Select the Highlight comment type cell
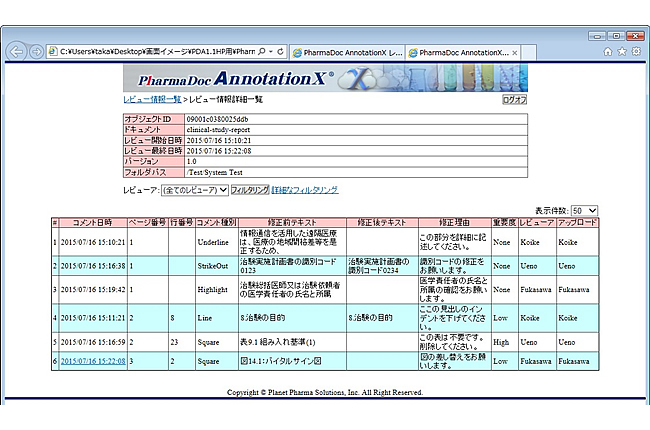This screenshot has height=430, width=650. pos(216,289)
